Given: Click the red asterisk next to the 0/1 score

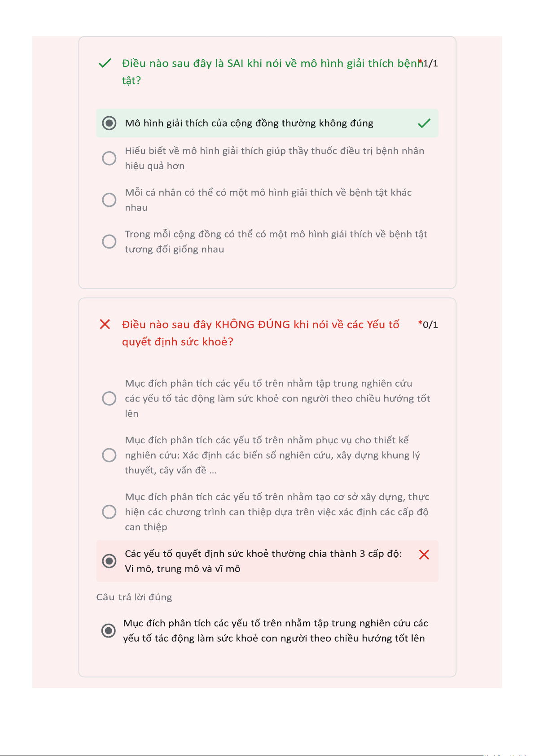Looking at the screenshot, I should pos(420,323).
